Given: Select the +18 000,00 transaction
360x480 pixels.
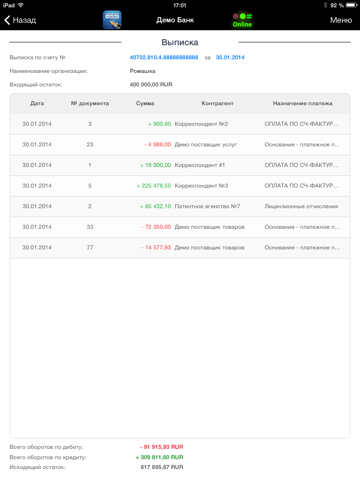Looking at the screenshot, I should coord(180,165).
